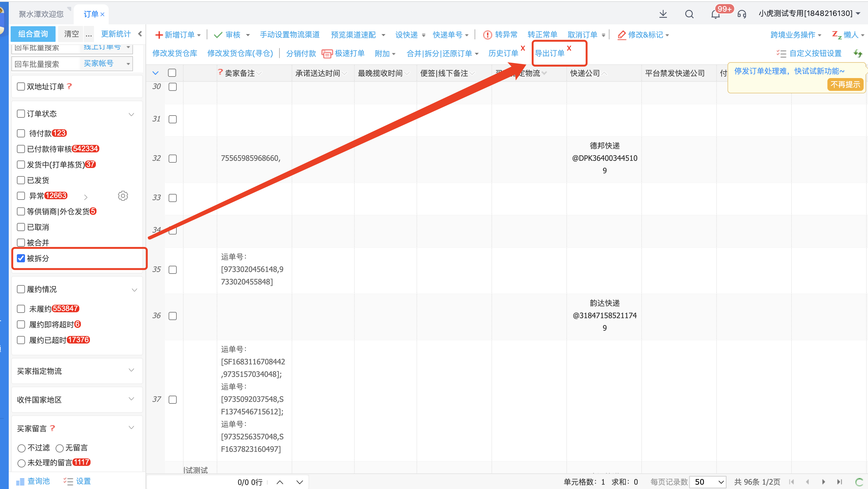Open the 每页记录数 50 dropdown
Screen dimensions: 868x489
(708, 482)
